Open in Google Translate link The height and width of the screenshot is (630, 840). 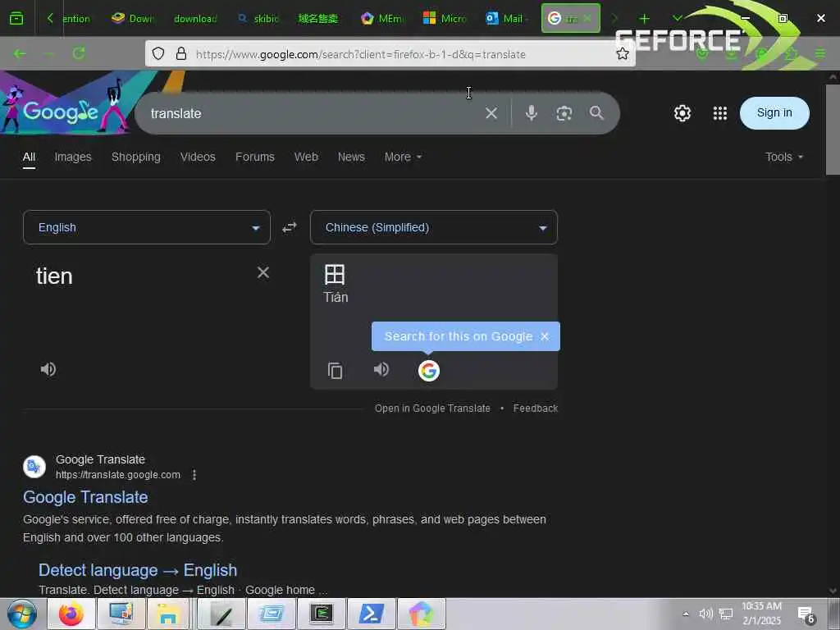tap(432, 409)
